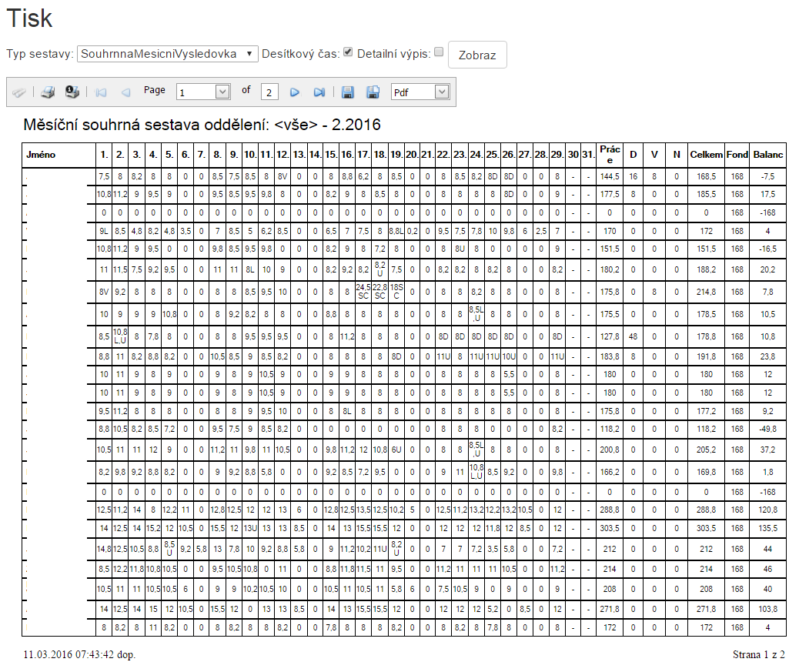Image resolution: width=799 pixels, height=672 pixels.
Task: Click the timestamp 11.03.2016 07:43:42 dop.
Action: coord(79,654)
